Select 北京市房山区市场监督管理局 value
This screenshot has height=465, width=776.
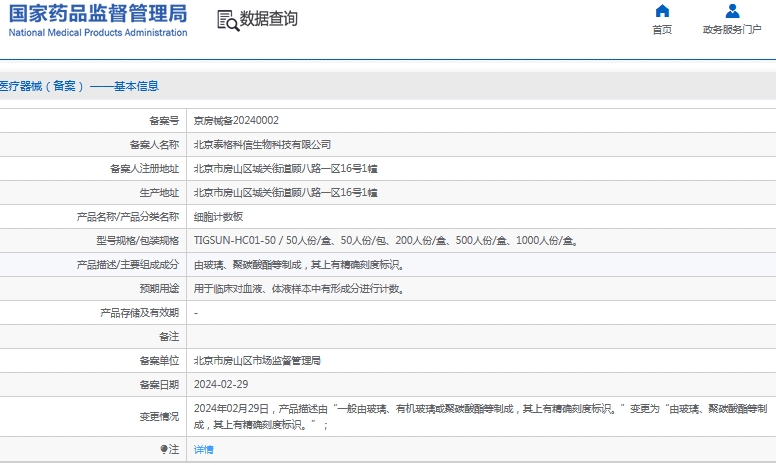(257, 361)
